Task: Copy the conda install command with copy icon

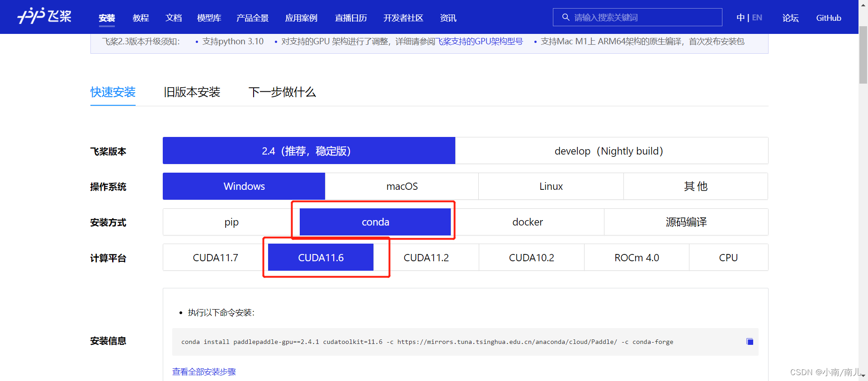Action: pyautogui.click(x=750, y=342)
